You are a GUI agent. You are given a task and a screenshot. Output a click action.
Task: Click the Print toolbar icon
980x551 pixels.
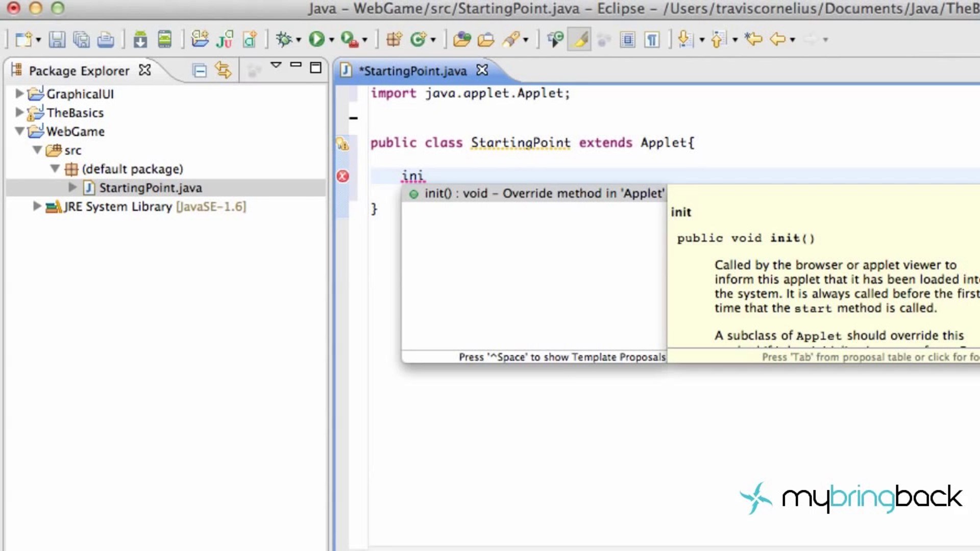pyautogui.click(x=106, y=39)
